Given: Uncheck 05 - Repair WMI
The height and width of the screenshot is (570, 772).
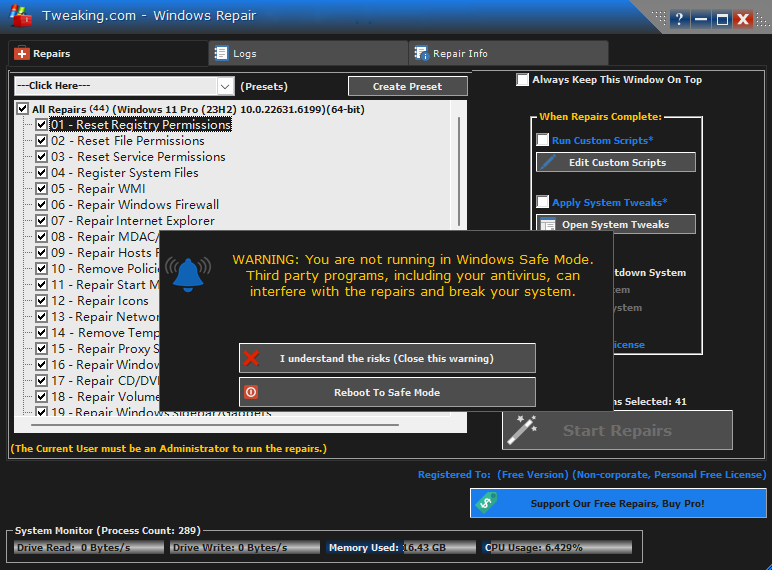Looking at the screenshot, I should click(42, 189).
